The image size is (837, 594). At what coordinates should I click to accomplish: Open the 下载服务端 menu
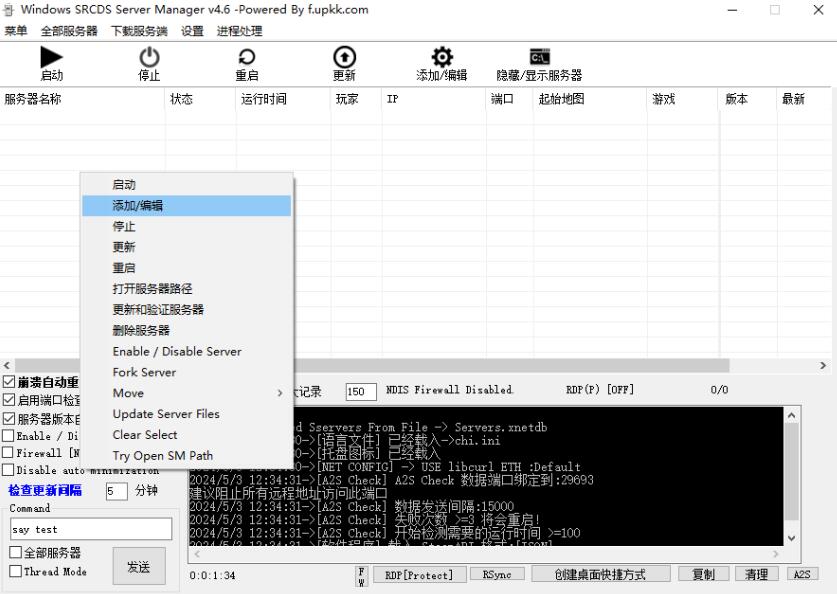click(x=139, y=31)
